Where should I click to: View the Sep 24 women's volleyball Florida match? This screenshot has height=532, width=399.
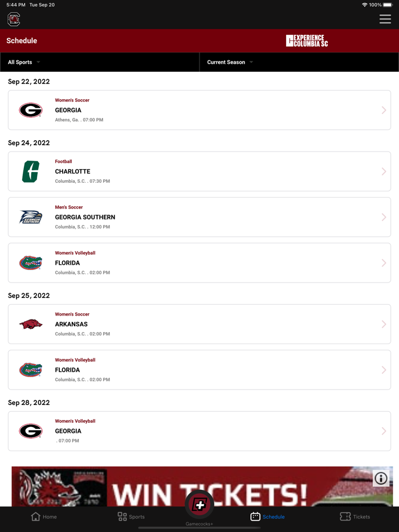pyautogui.click(x=199, y=263)
